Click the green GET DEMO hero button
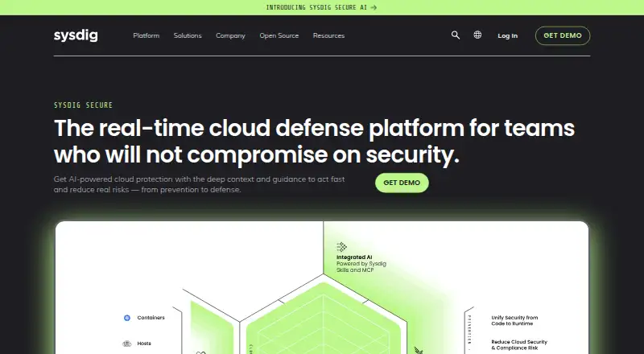This screenshot has height=354, width=644. (x=402, y=183)
